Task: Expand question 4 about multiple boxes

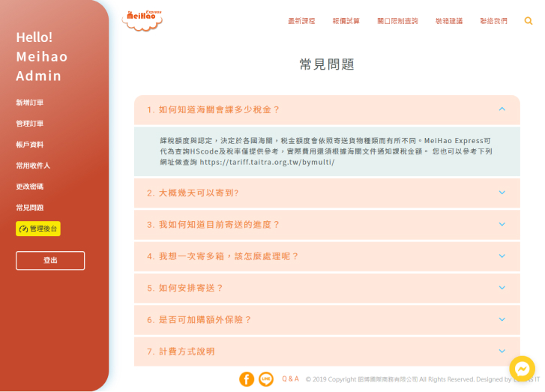Action: coord(327,256)
